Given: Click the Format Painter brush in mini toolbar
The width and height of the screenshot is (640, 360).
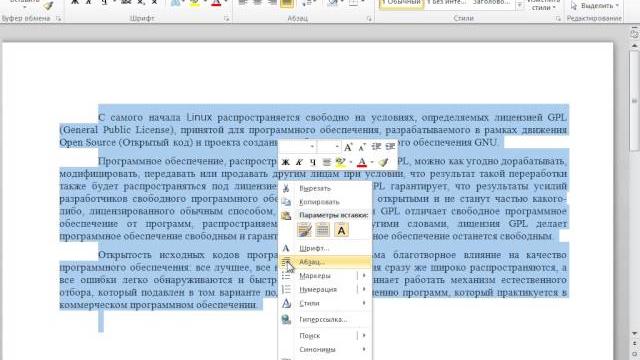Looking at the screenshot, I should [x=383, y=162].
